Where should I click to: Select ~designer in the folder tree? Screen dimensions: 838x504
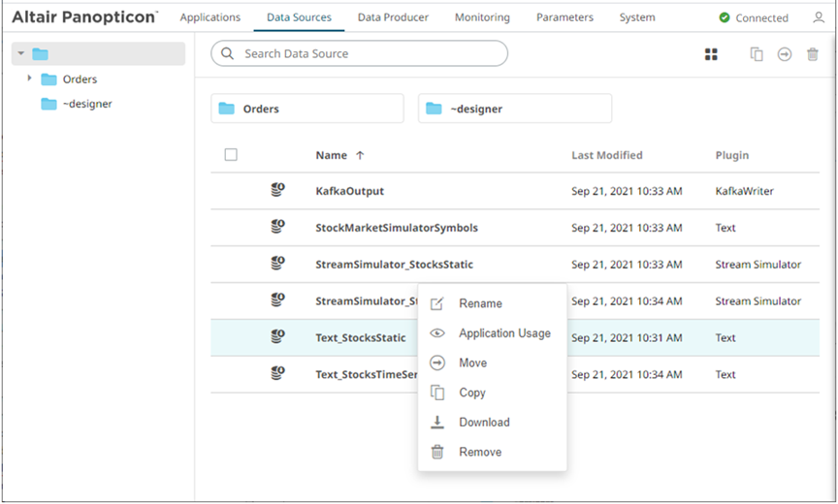click(87, 104)
